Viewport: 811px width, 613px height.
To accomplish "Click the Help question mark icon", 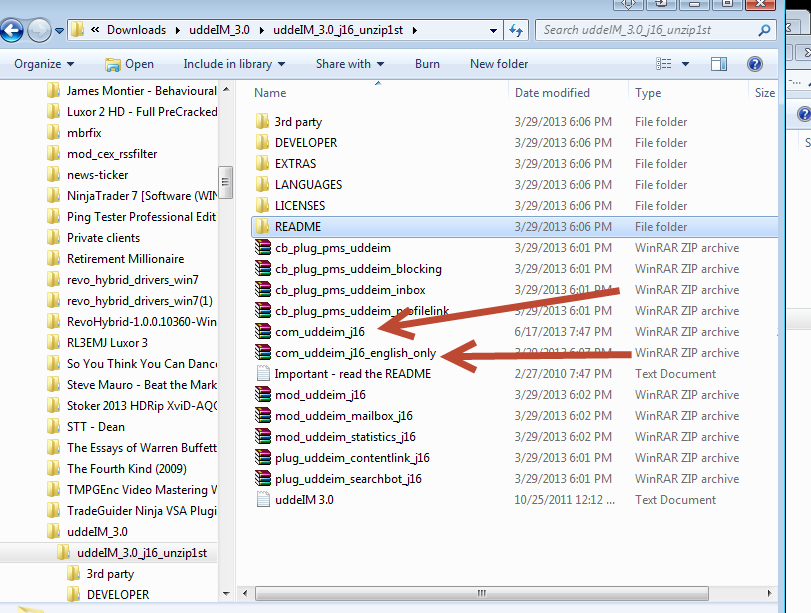I will pyautogui.click(x=755, y=64).
